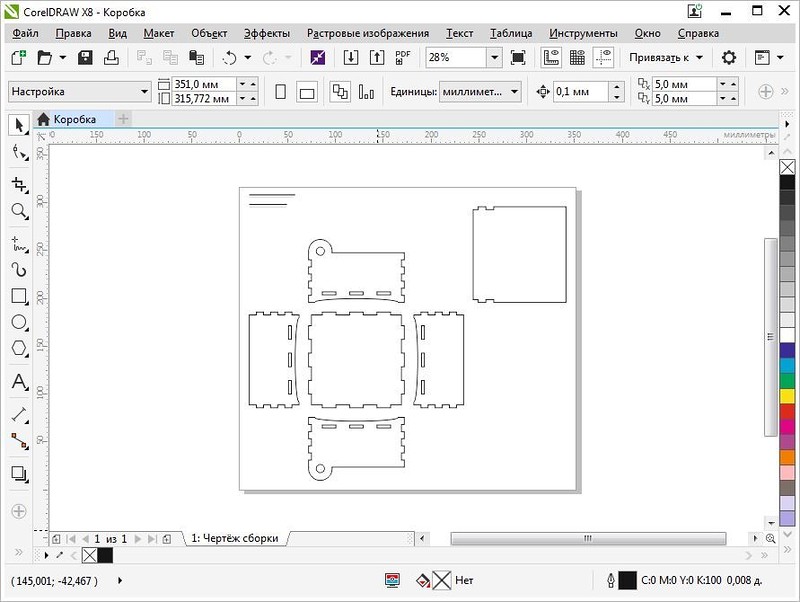Image resolution: width=800 pixels, height=602 pixels.
Task: Select the Polygon tool
Action: click(x=19, y=349)
